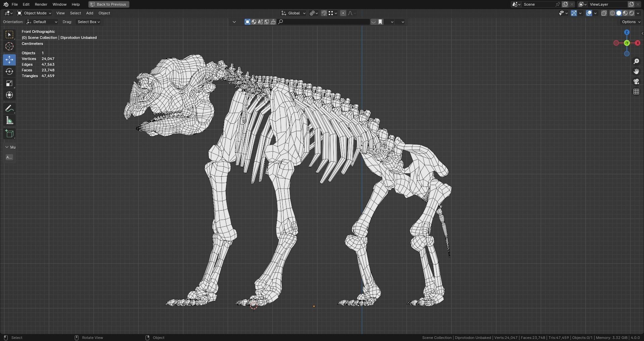Edit the Scene name field

538,4
